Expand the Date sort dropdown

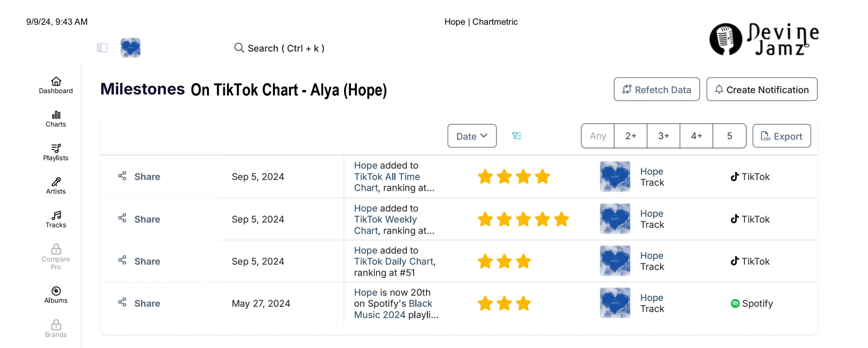tap(472, 136)
